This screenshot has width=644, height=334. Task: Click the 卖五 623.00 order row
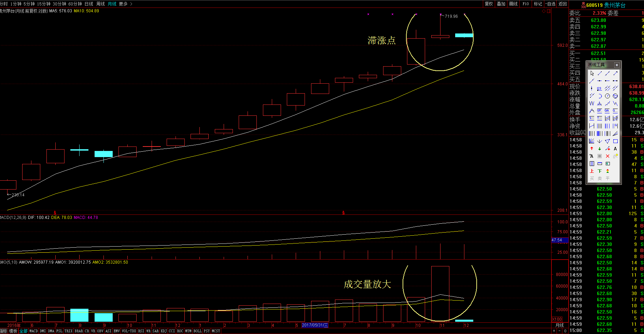606,20
